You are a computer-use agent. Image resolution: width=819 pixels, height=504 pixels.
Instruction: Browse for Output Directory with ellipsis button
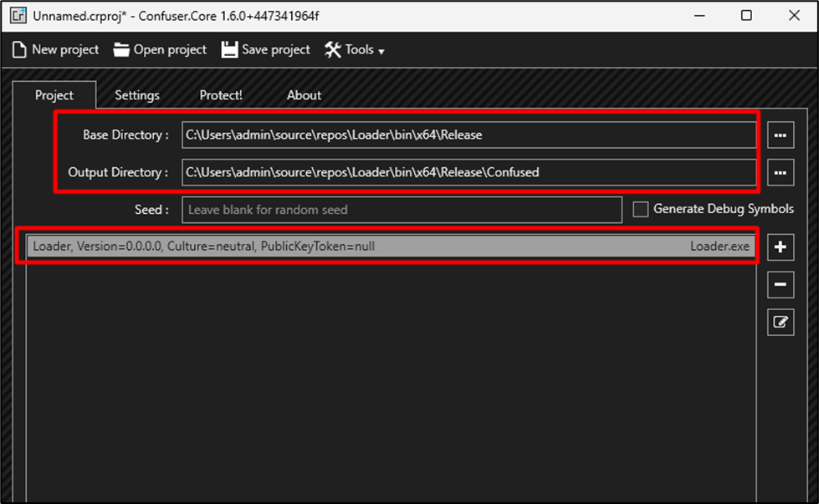click(781, 172)
